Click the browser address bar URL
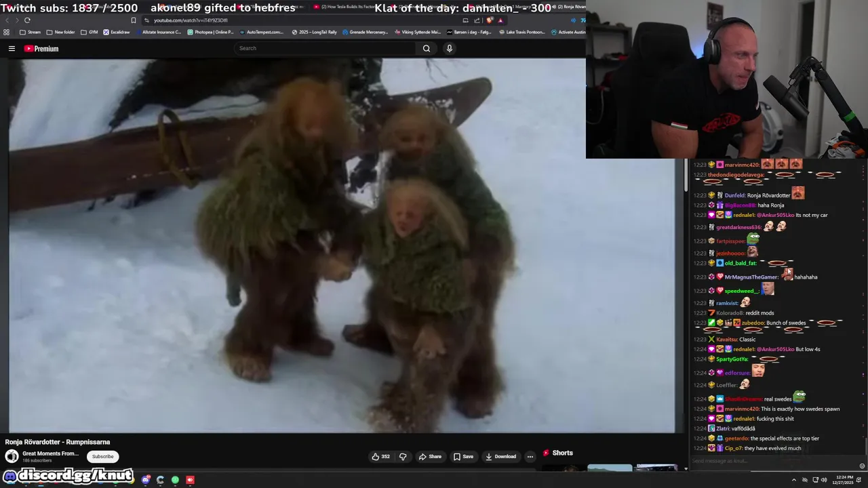 191,20
